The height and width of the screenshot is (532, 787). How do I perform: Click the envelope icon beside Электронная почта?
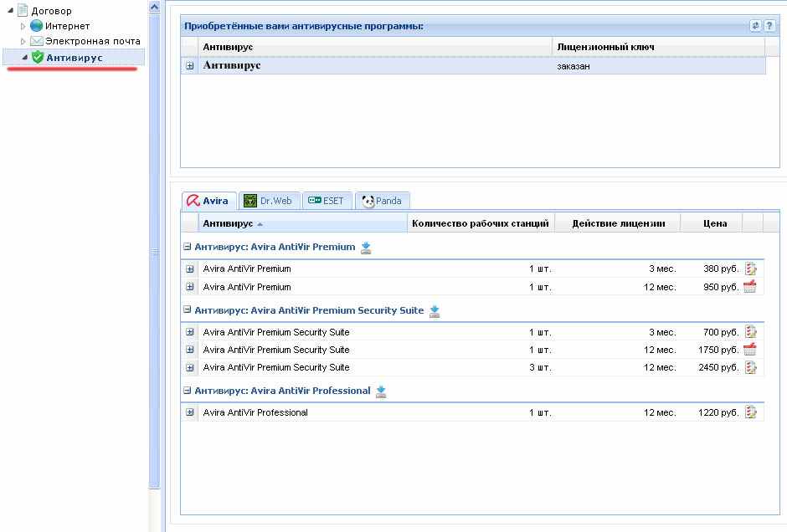[x=36, y=41]
